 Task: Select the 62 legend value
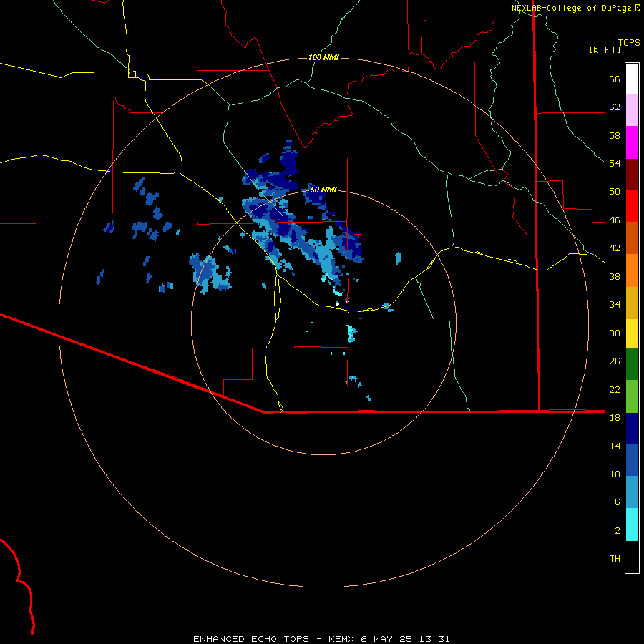pyautogui.click(x=615, y=107)
